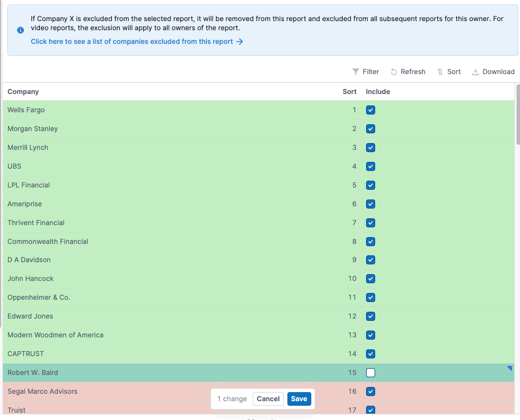
Task: Click the arrow after excluded companies link
Action: (239, 42)
